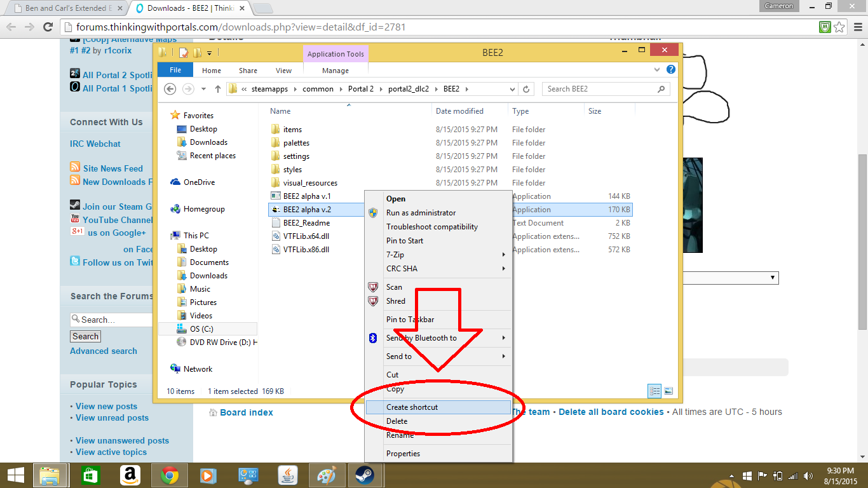Click the forum Search button
Image resolution: width=868 pixels, height=488 pixels.
pyautogui.click(x=85, y=337)
